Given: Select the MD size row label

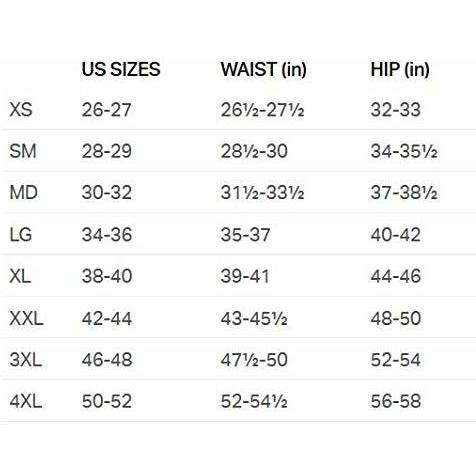Looking at the screenshot, I should tap(23, 193).
